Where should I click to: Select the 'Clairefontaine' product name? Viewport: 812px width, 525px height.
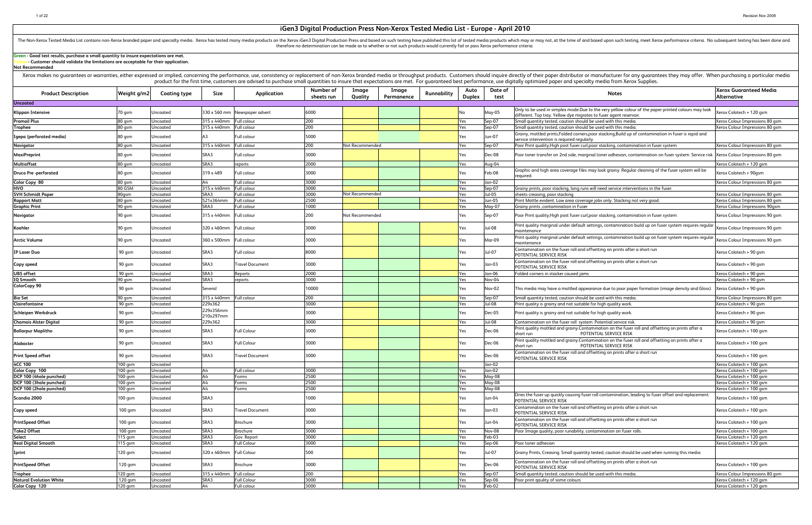point(28,304)
